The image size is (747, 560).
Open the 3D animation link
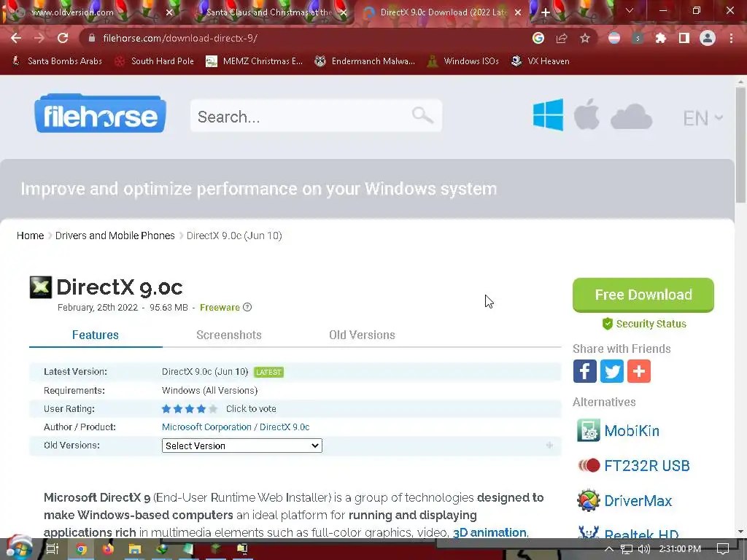pos(489,532)
